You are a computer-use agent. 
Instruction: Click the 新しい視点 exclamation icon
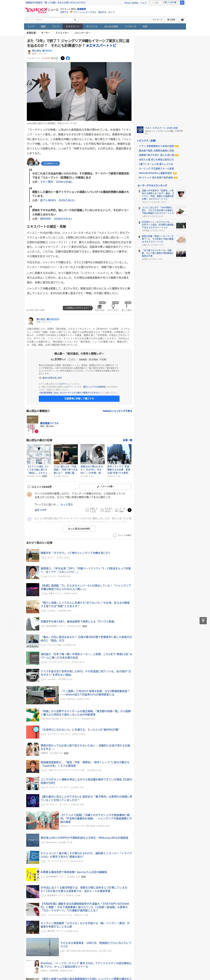[127, 307]
